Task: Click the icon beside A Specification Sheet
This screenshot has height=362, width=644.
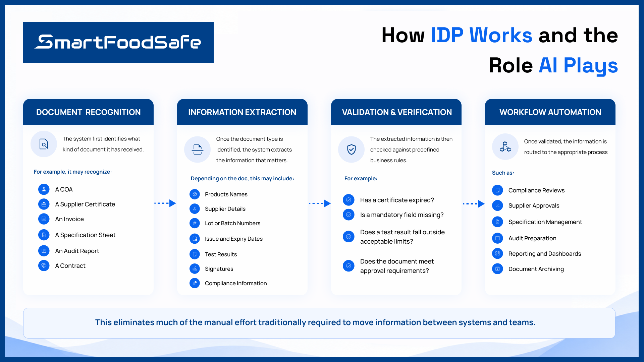Action: click(44, 235)
